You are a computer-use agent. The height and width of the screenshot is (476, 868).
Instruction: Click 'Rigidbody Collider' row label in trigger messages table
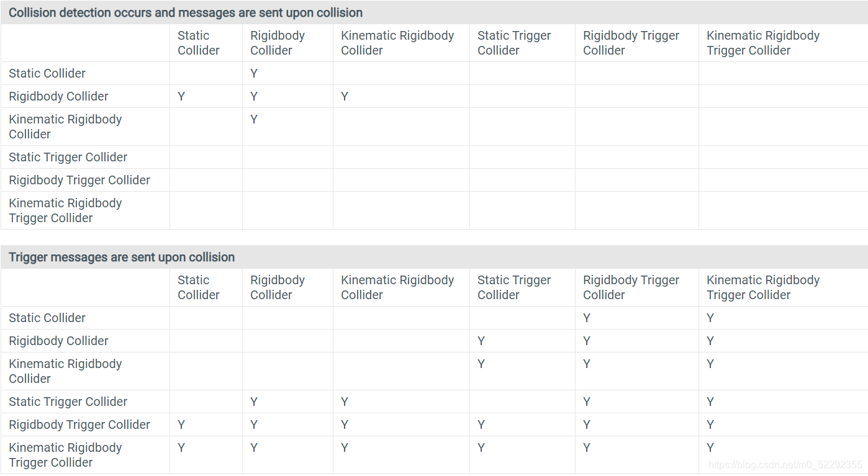[x=58, y=341]
